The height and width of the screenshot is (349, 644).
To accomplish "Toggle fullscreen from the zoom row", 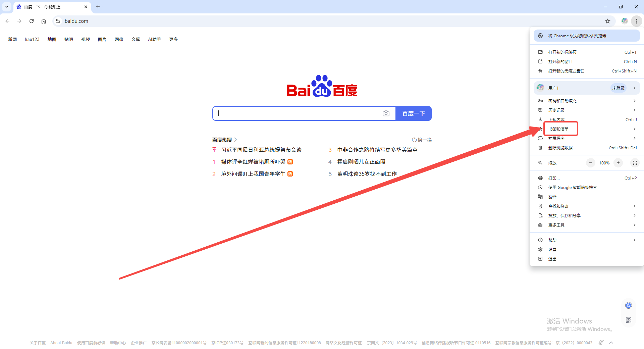I will (635, 163).
